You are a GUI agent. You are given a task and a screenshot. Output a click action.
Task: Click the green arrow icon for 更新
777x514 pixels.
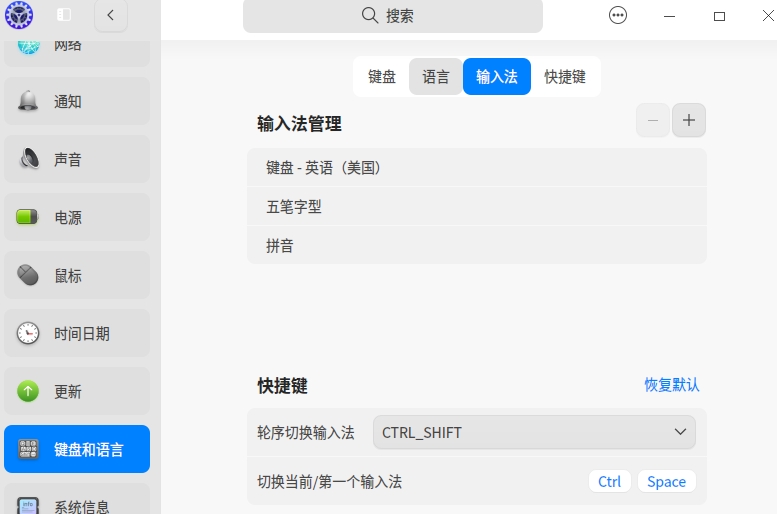pos(28,391)
